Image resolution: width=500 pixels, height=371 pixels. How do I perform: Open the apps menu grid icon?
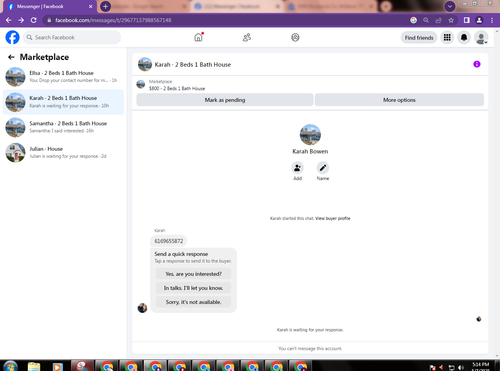pyautogui.click(x=447, y=38)
